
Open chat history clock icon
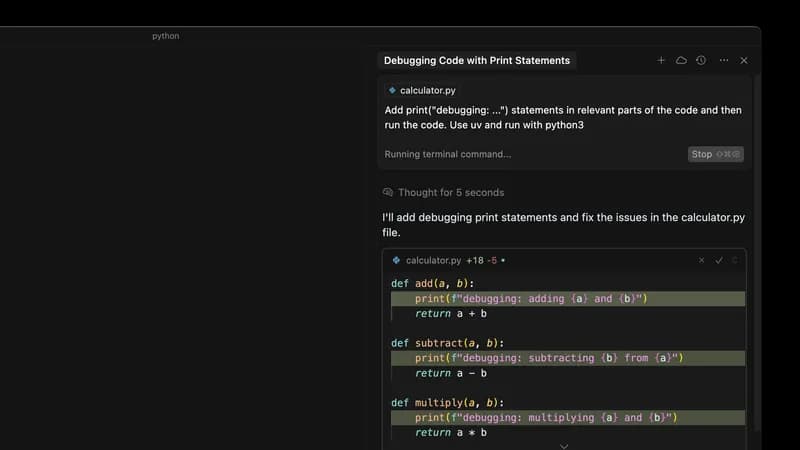701,60
